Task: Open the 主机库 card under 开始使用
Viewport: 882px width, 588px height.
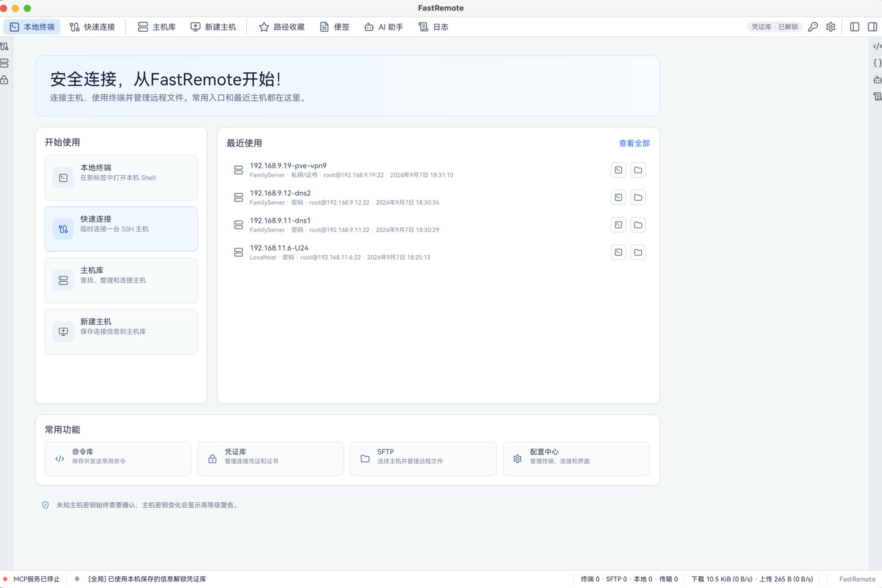Action: pos(121,280)
